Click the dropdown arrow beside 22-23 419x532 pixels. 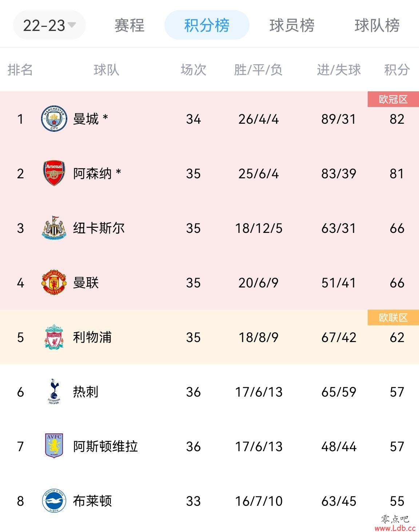[x=72, y=25]
